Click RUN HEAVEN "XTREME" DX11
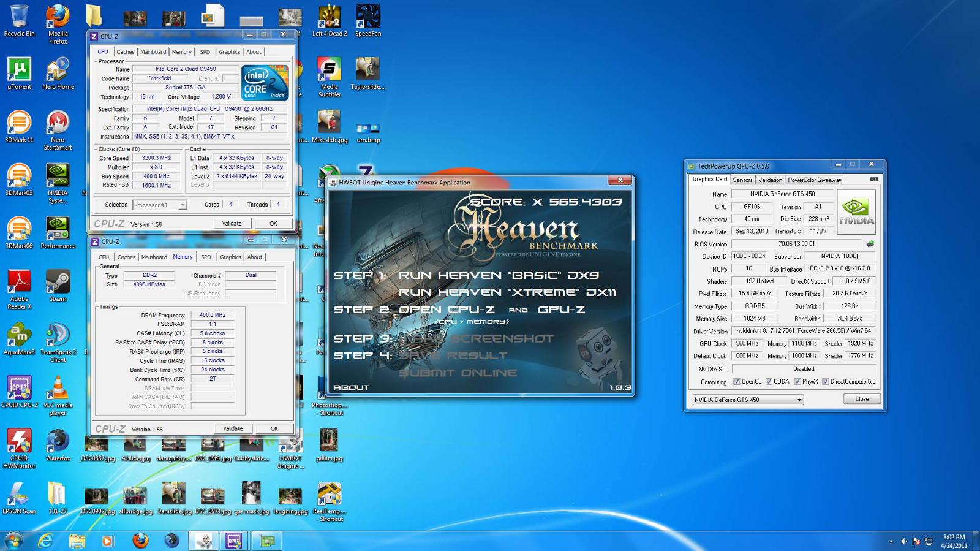Image resolution: width=980 pixels, height=551 pixels. point(507,292)
